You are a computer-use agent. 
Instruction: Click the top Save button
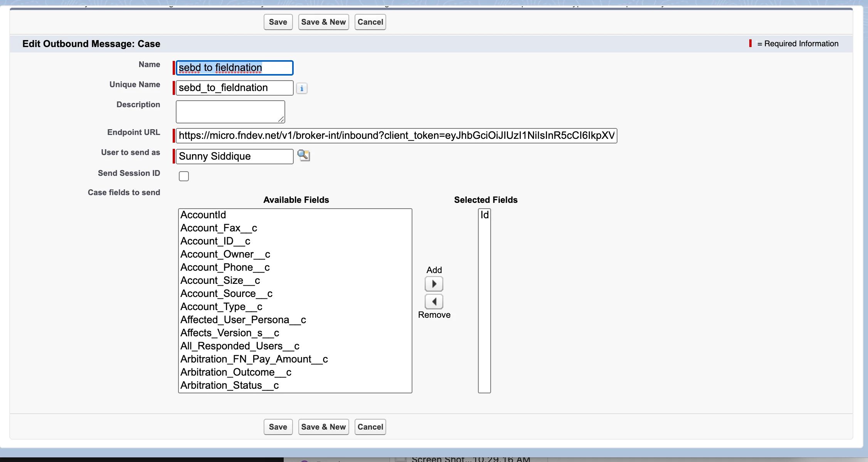point(278,22)
